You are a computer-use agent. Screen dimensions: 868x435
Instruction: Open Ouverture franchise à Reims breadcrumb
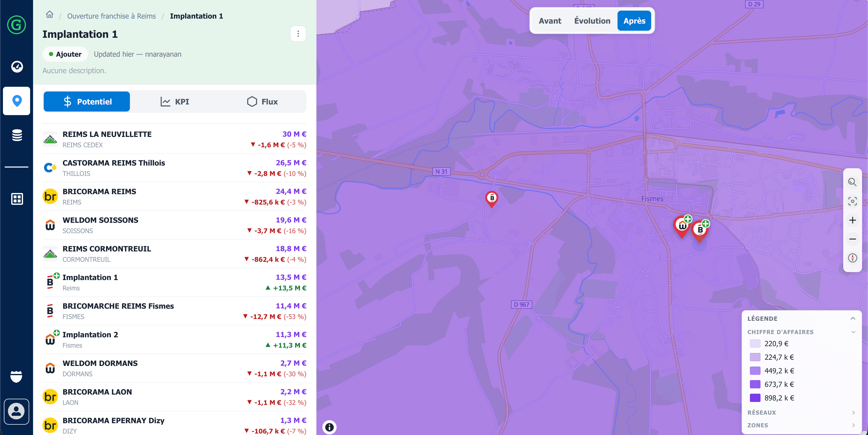(112, 16)
